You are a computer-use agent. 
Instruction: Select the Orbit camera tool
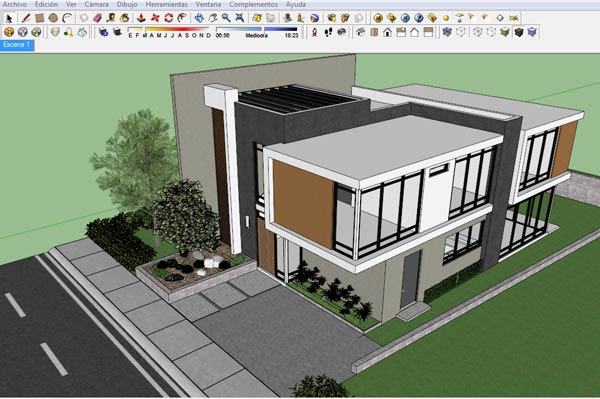pyautogui.click(x=199, y=18)
